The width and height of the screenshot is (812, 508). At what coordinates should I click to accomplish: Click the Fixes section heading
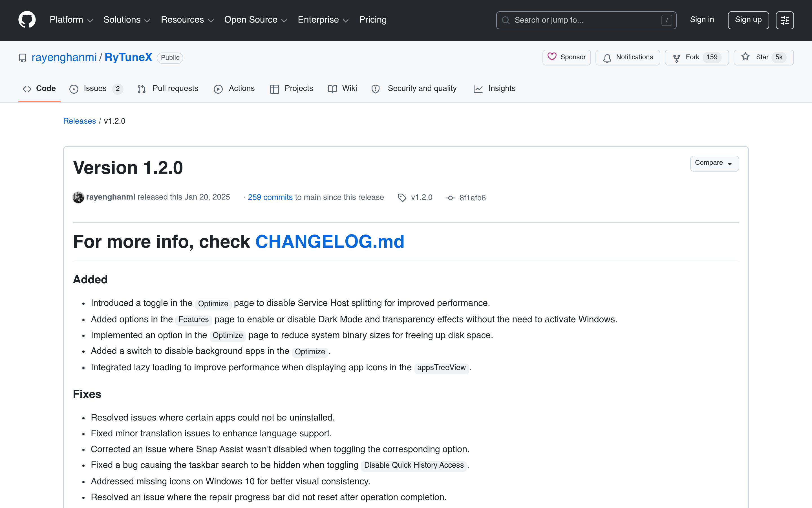click(x=87, y=394)
